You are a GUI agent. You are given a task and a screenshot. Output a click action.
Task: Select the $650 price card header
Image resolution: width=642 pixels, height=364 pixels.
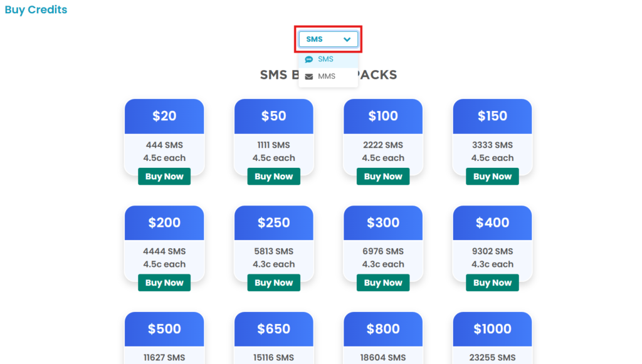tap(273, 329)
